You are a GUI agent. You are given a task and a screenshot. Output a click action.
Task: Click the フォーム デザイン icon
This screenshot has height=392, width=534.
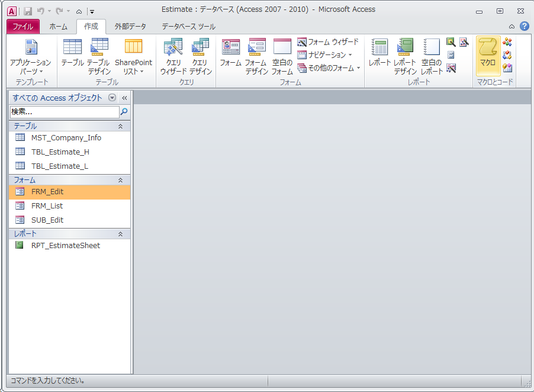coord(257,56)
